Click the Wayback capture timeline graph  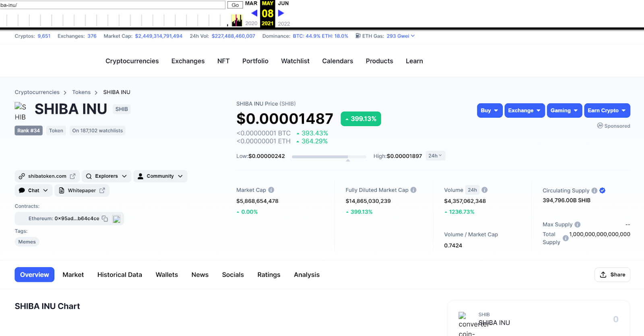[122, 20]
